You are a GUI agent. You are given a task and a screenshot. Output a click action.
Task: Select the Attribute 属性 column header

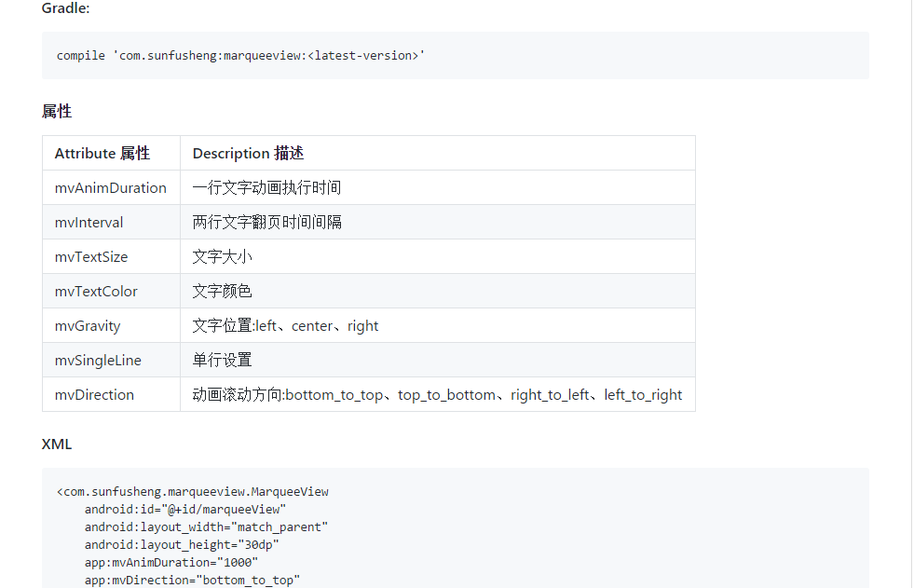(111, 153)
